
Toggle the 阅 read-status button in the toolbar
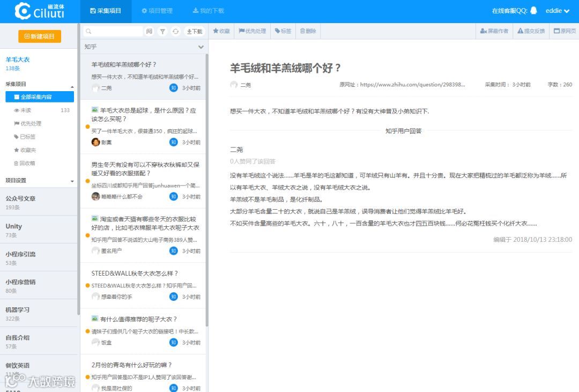[x=150, y=31]
